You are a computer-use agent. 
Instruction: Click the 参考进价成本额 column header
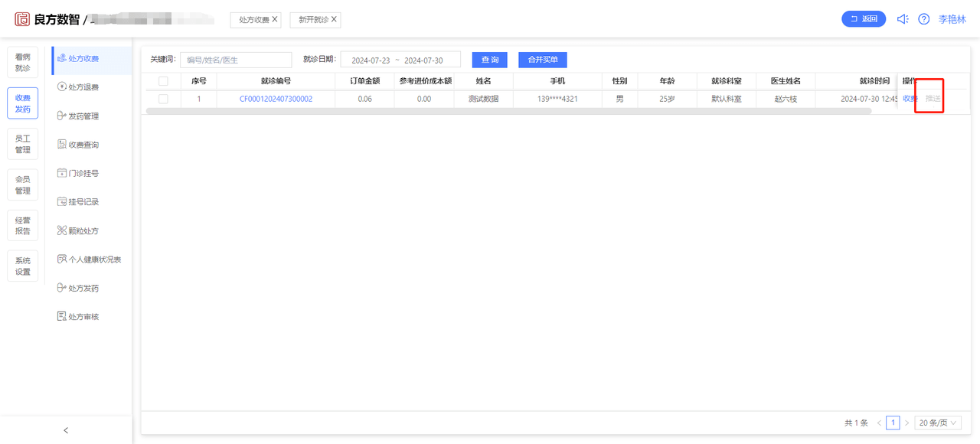425,80
